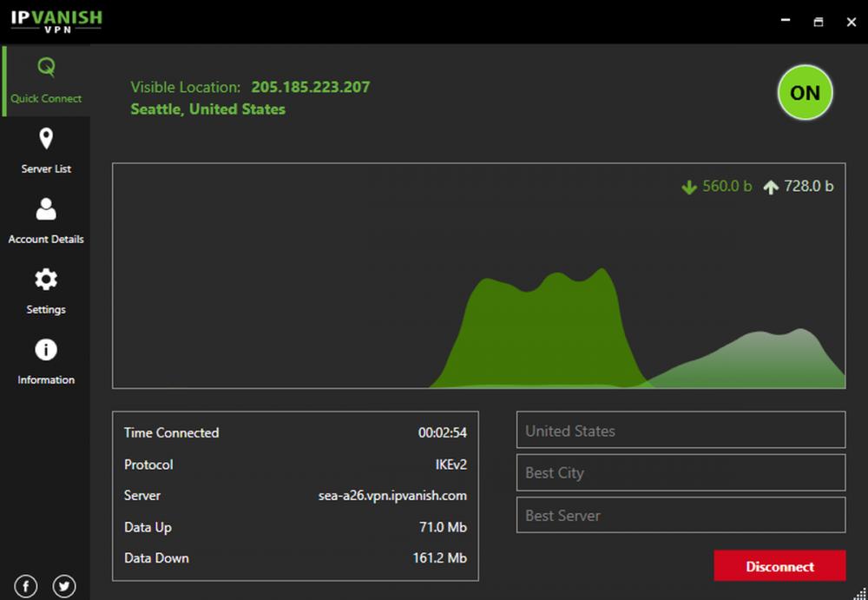Click the visible IP address 205.185.223.207
This screenshot has height=600, width=868.
[x=311, y=87]
